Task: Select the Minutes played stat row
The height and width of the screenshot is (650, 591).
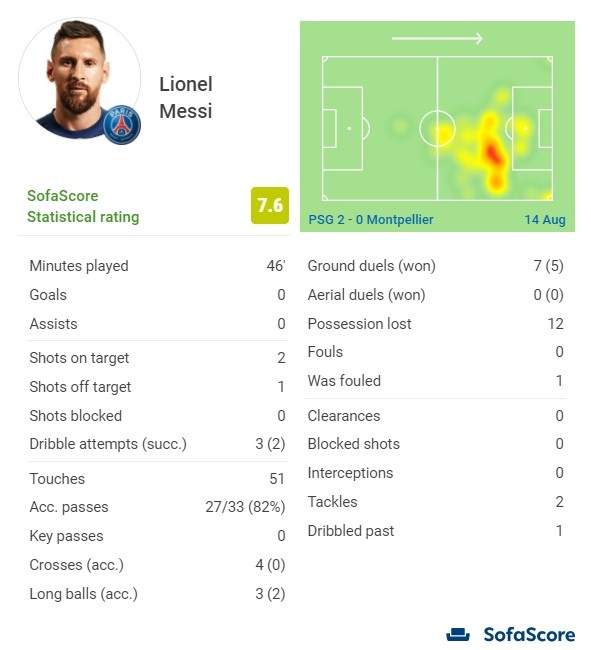Action: point(157,266)
